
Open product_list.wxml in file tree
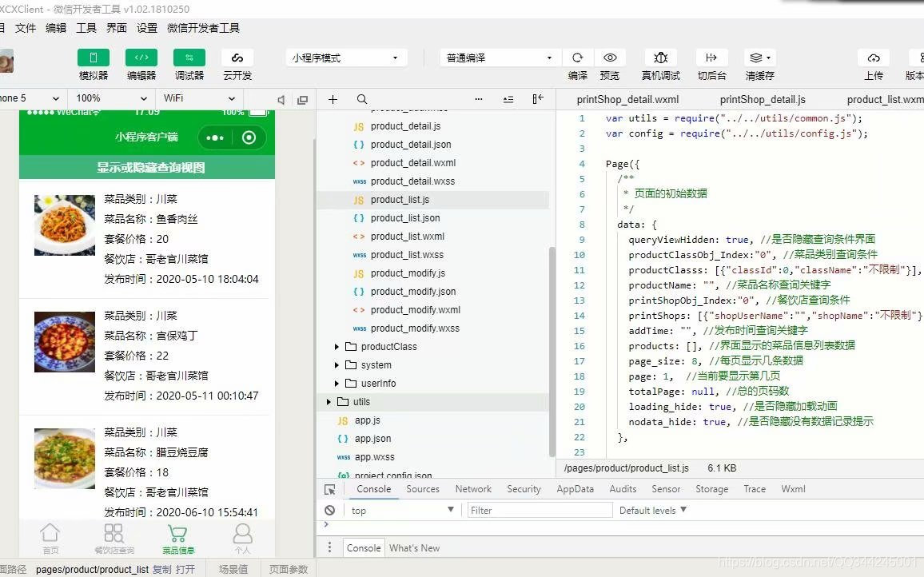[408, 237]
